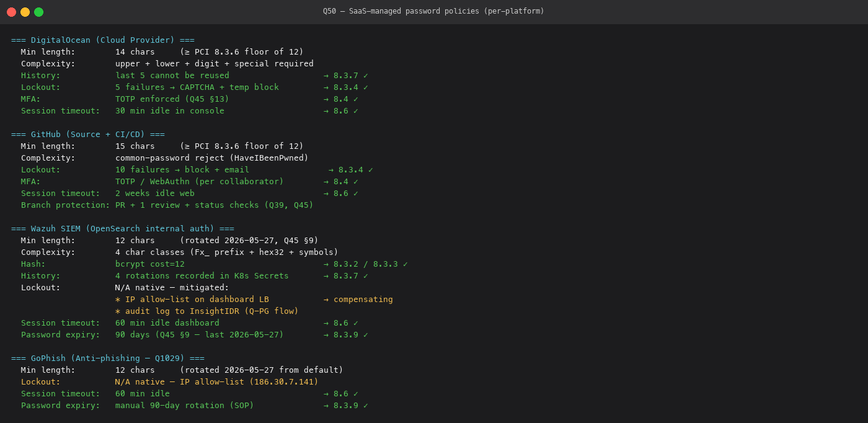This screenshot has width=868, height=423.
Task: Click 'PR + 1 review + status checks (Q39, Q45)' text
Action: 215,205
